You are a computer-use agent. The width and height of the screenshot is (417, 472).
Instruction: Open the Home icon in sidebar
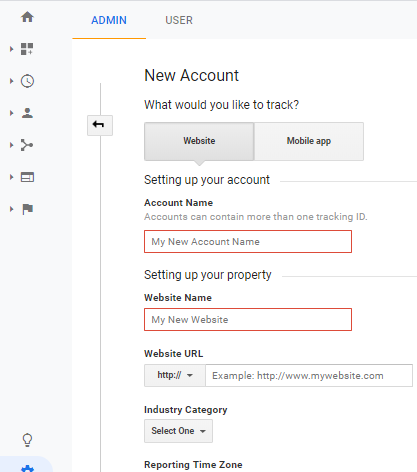27,17
